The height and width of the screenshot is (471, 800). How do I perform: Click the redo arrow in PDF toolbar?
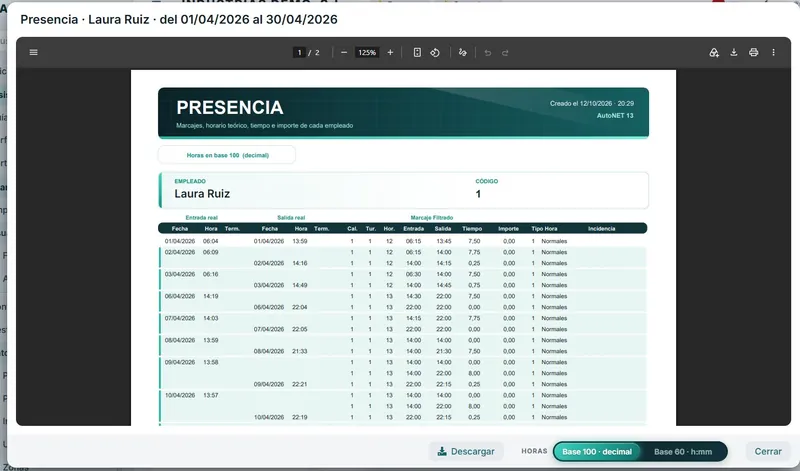(505, 53)
